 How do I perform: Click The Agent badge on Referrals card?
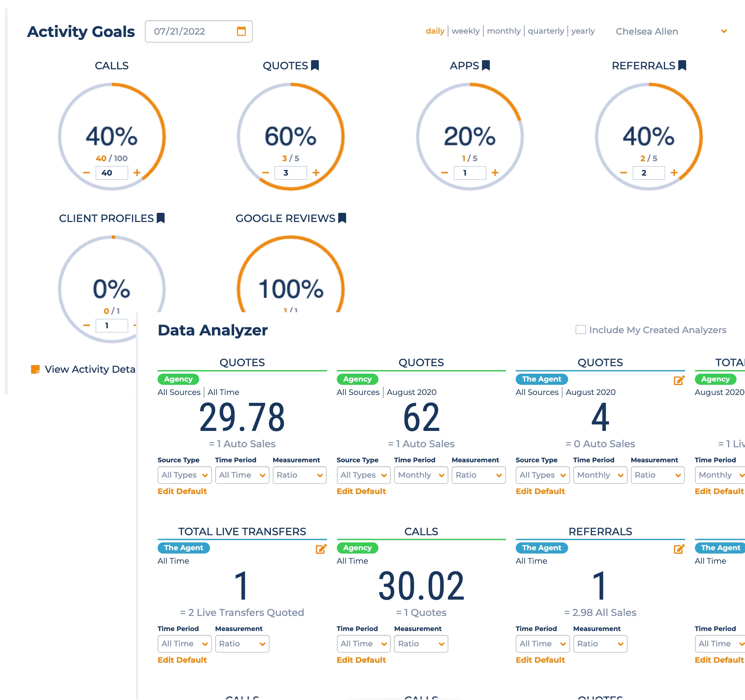[x=542, y=548]
